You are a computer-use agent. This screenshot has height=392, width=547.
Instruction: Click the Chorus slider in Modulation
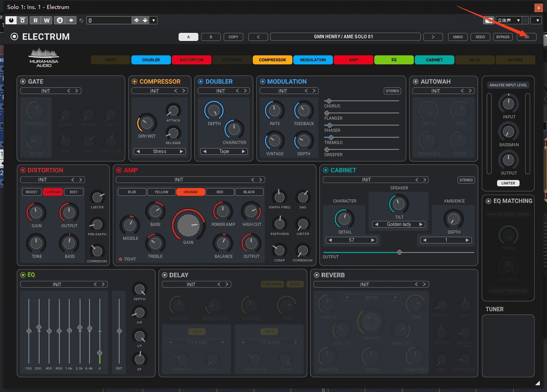pyautogui.click(x=361, y=101)
